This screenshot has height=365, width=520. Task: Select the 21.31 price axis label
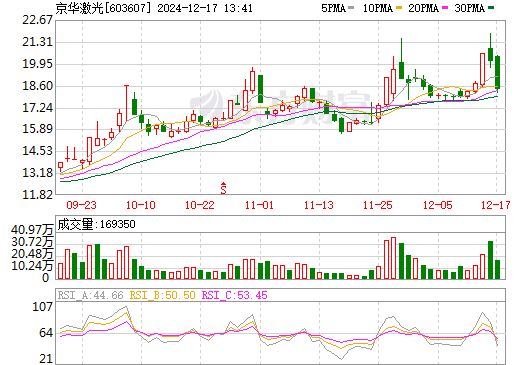tap(37, 42)
